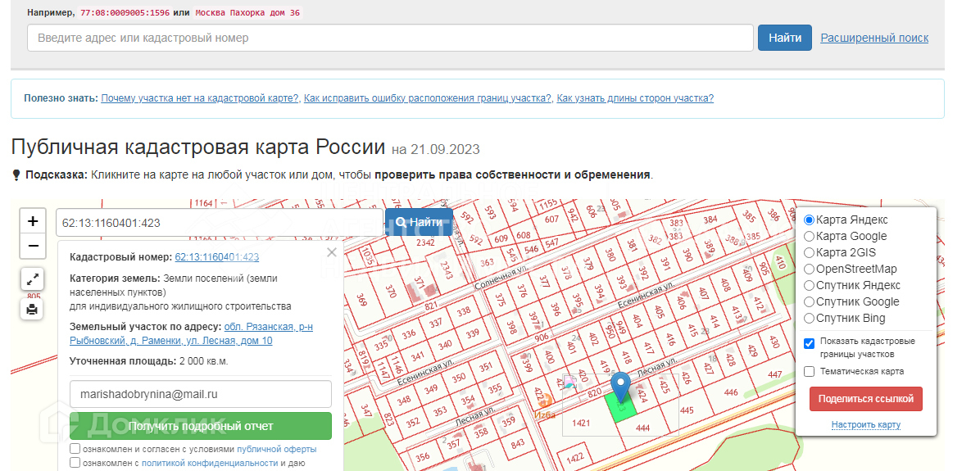980x471 pixels.
Task: Click the map Найти search button
Action: (x=419, y=222)
